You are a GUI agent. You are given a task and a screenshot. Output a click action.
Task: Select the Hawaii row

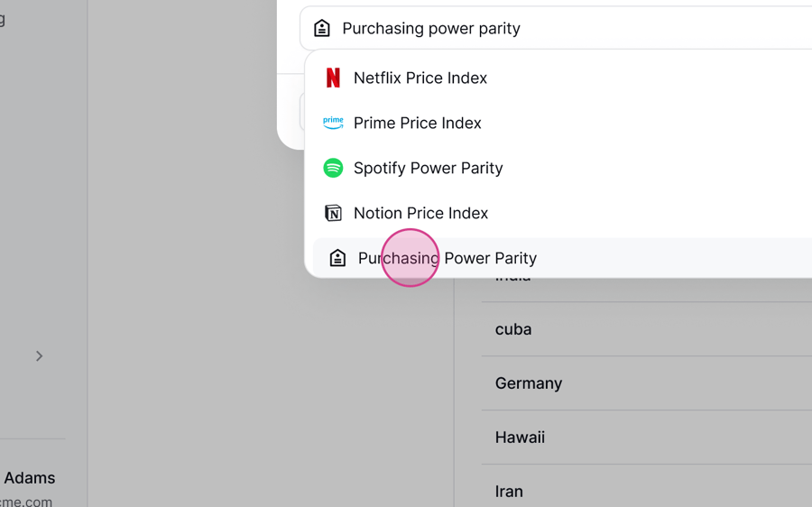(647, 438)
